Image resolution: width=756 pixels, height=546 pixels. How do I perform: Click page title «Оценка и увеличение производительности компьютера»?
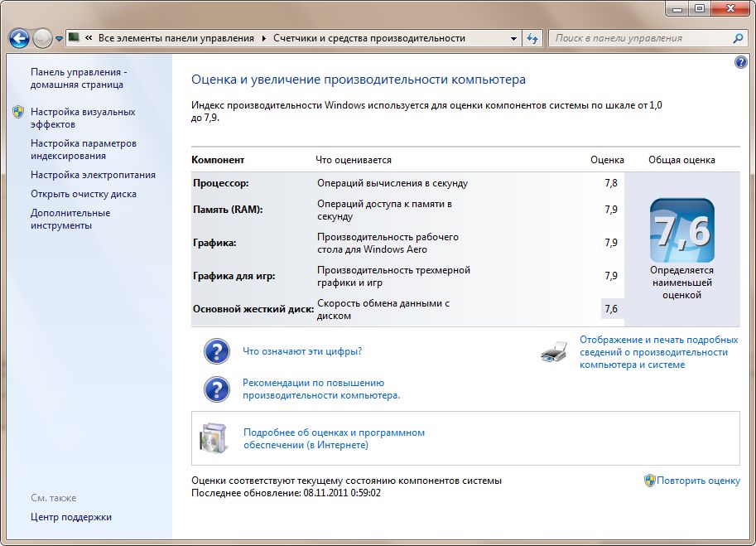pyautogui.click(x=359, y=79)
